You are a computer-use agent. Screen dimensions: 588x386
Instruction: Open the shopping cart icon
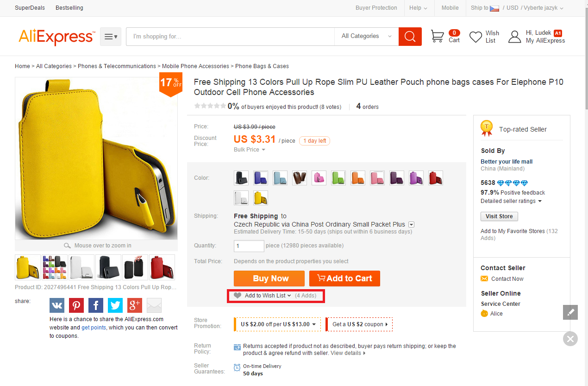coord(438,37)
